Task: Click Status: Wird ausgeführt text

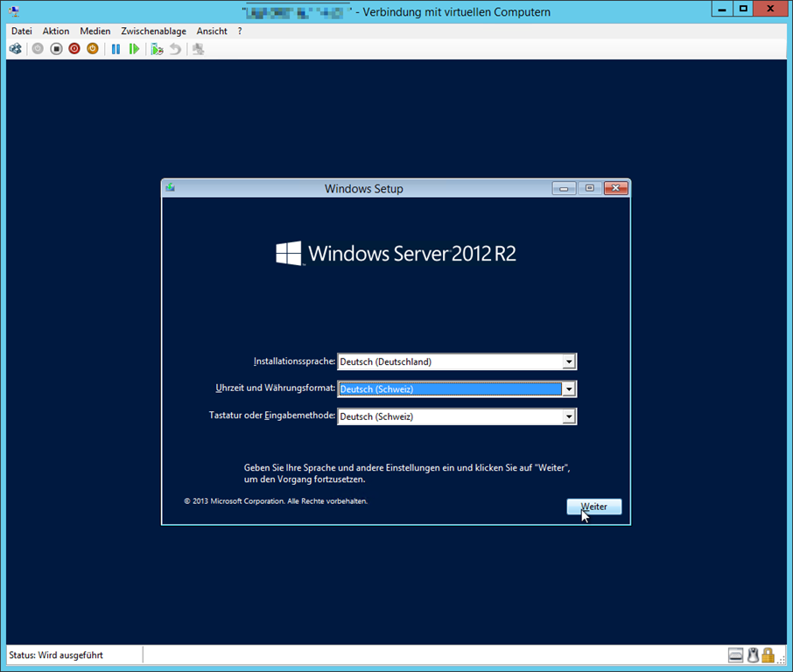Action: pyautogui.click(x=56, y=655)
